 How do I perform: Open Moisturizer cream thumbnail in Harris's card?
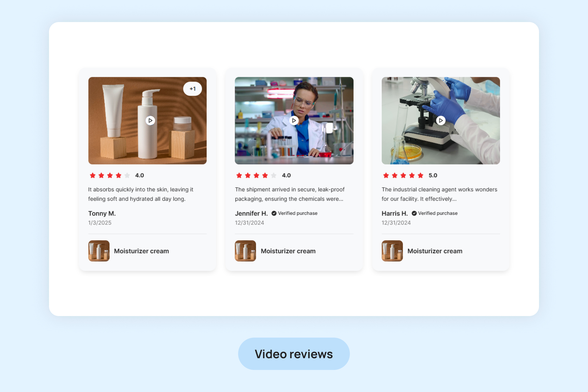pos(392,251)
